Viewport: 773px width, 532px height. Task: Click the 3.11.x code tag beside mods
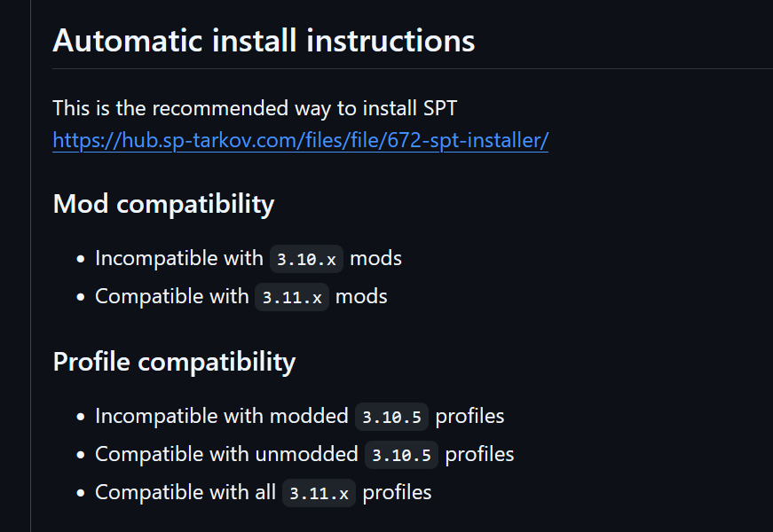292,297
